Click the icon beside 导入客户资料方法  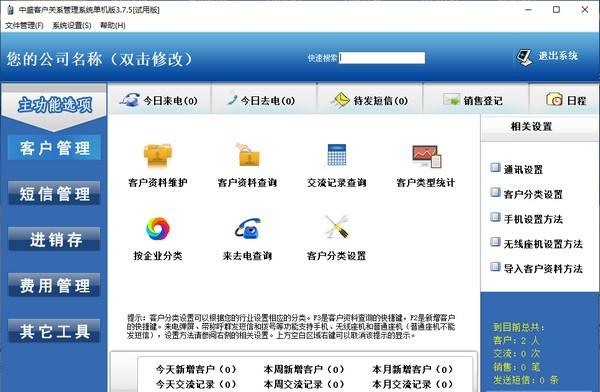point(495,267)
